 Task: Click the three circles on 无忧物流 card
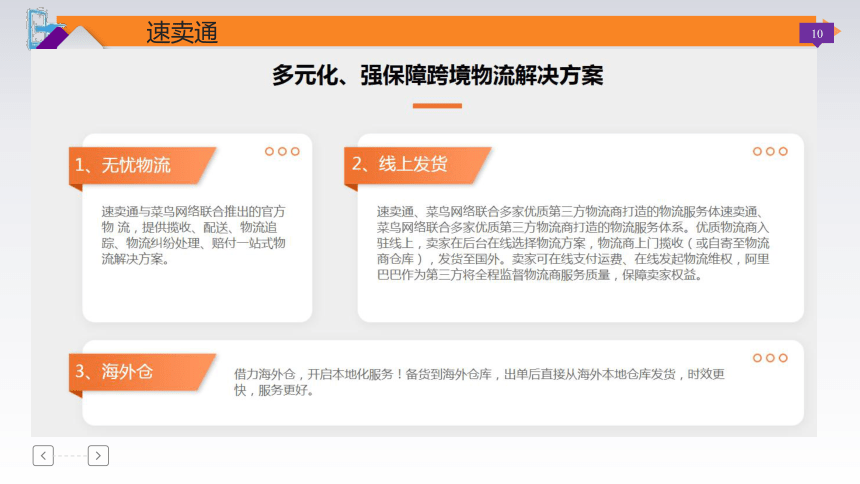point(282,151)
